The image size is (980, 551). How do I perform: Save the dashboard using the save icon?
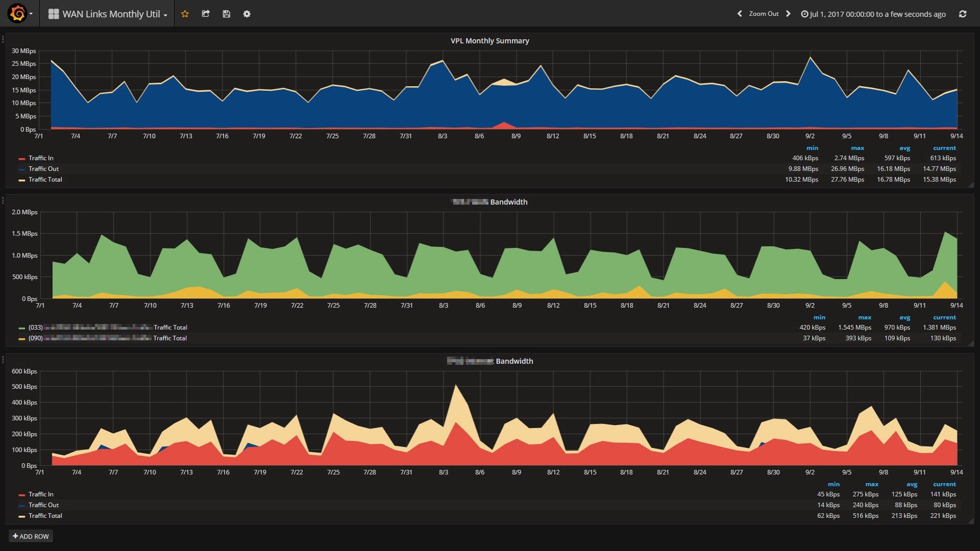tap(226, 14)
